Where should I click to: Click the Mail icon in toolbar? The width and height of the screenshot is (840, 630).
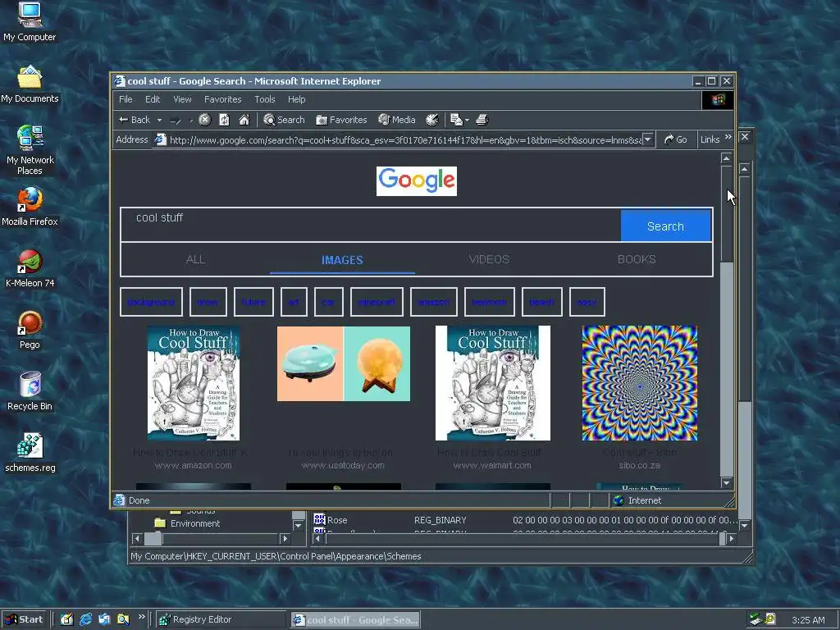(x=456, y=120)
